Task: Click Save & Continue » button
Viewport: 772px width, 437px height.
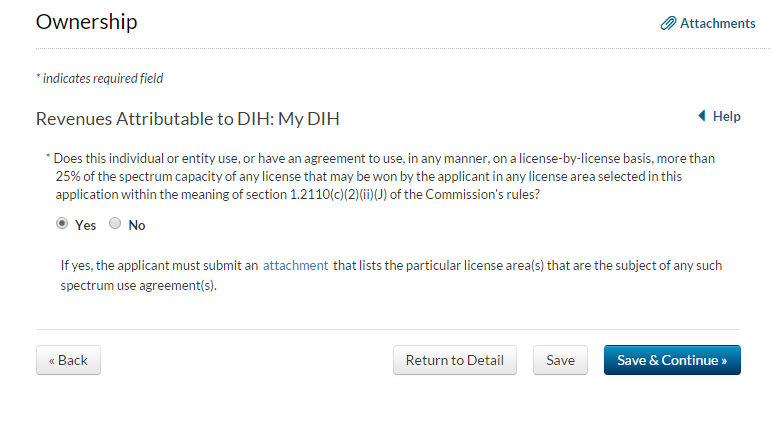Action: tap(672, 360)
